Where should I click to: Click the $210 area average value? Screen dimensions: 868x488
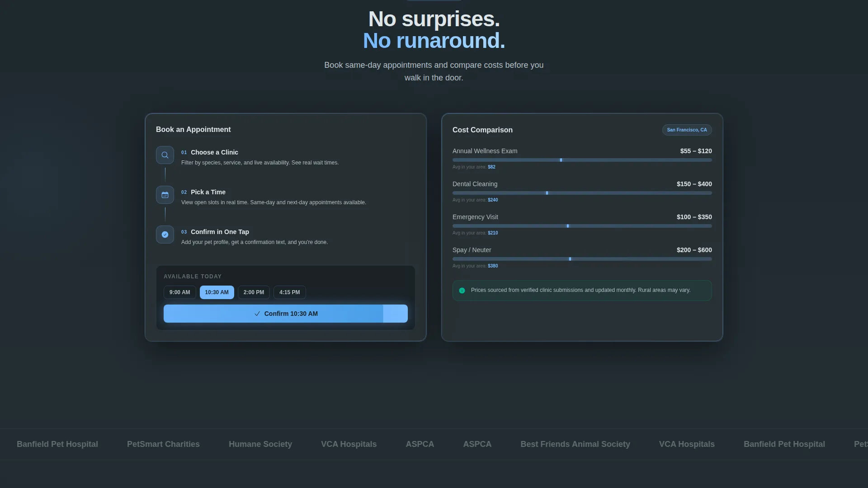[493, 233]
